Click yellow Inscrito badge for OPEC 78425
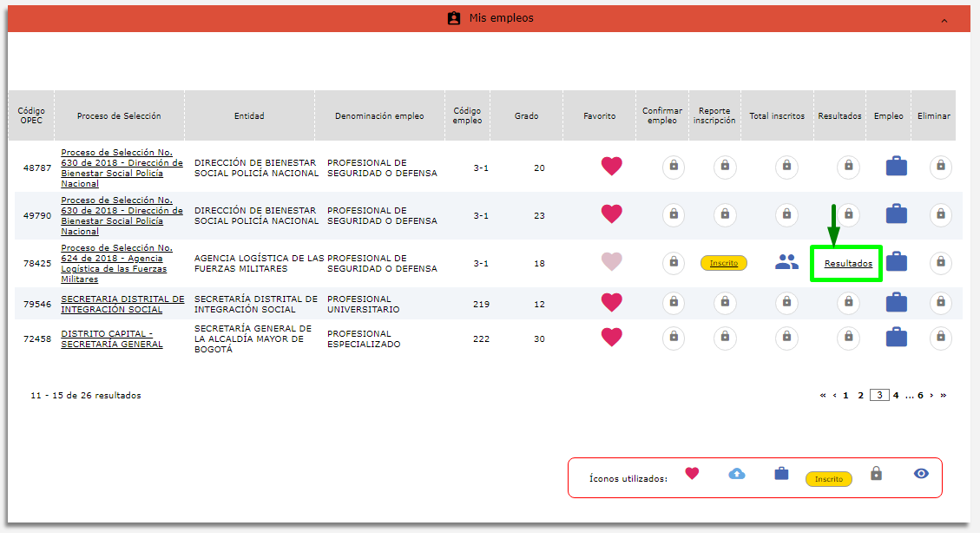This screenshot has height=552, width=980. coord(724,263)
